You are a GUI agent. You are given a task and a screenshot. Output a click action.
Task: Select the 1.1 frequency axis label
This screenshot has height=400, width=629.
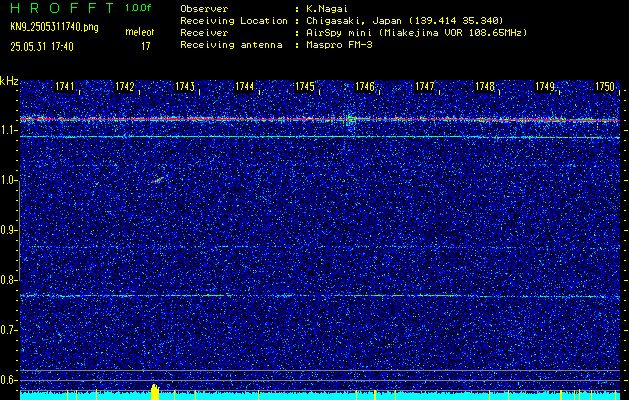tap(7, 130)
